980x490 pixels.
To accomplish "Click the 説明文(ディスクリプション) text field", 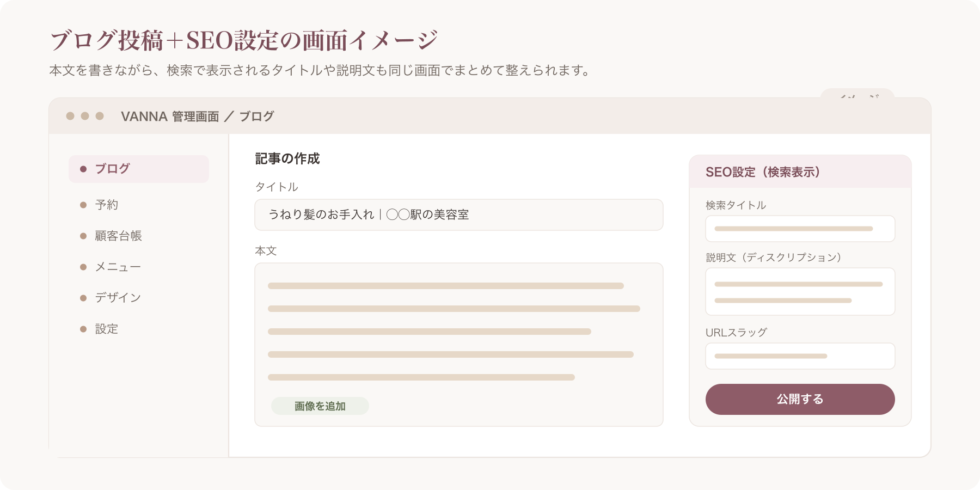I will (x=800, y=291).
